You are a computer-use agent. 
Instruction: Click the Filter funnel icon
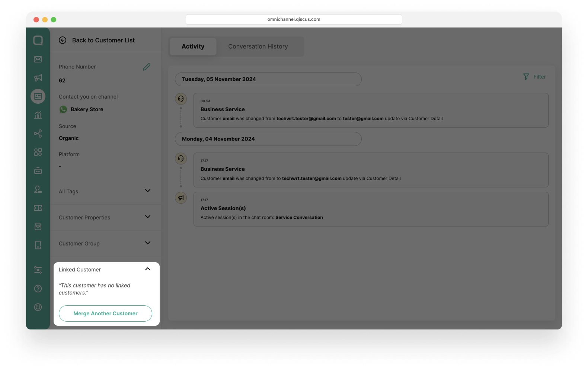coord(526,77)
